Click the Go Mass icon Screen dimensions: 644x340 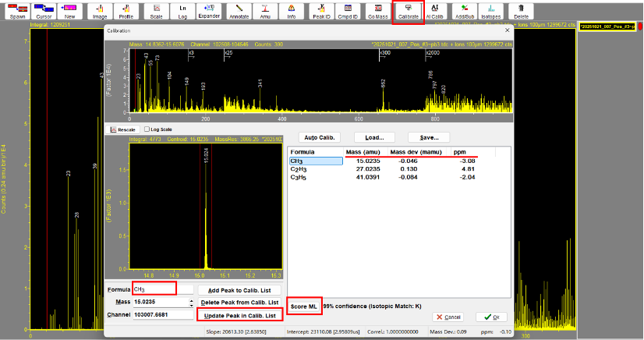pos(377,11)
